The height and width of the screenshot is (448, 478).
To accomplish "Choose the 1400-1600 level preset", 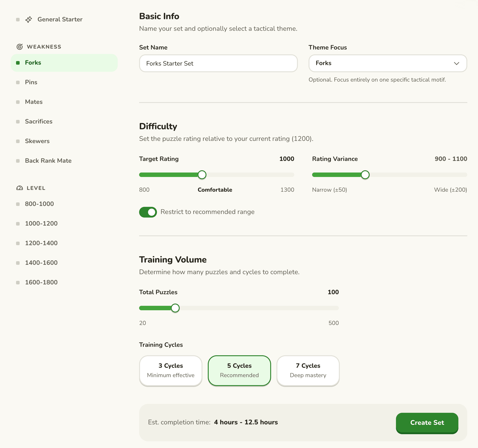I will point(64,263).
